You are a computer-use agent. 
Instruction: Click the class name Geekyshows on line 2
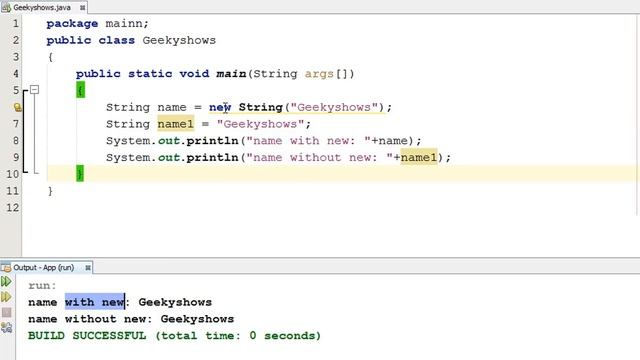click(179, 40)
